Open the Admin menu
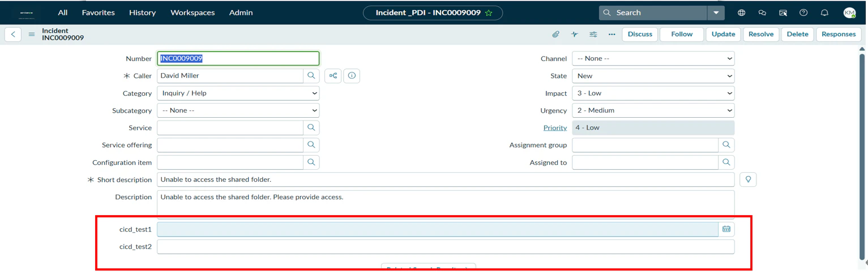The width and height of the screenshot is (868, 274). (x=241, y=12)
